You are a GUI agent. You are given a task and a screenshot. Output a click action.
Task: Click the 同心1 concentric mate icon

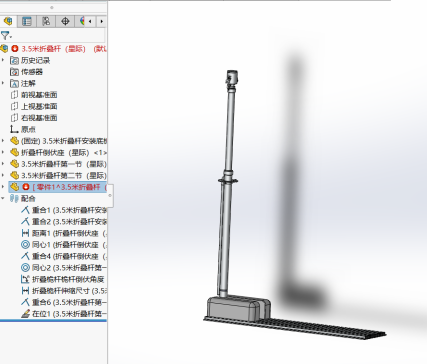coord(25,244)
